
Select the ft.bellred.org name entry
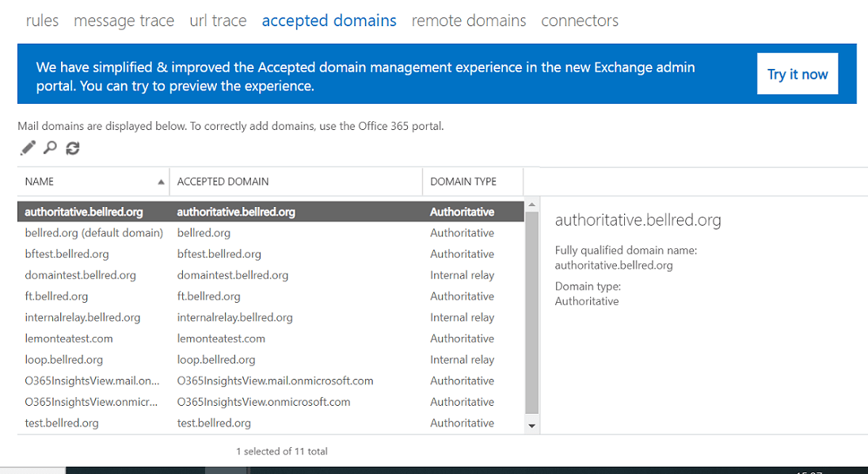(x=56, y=296)
